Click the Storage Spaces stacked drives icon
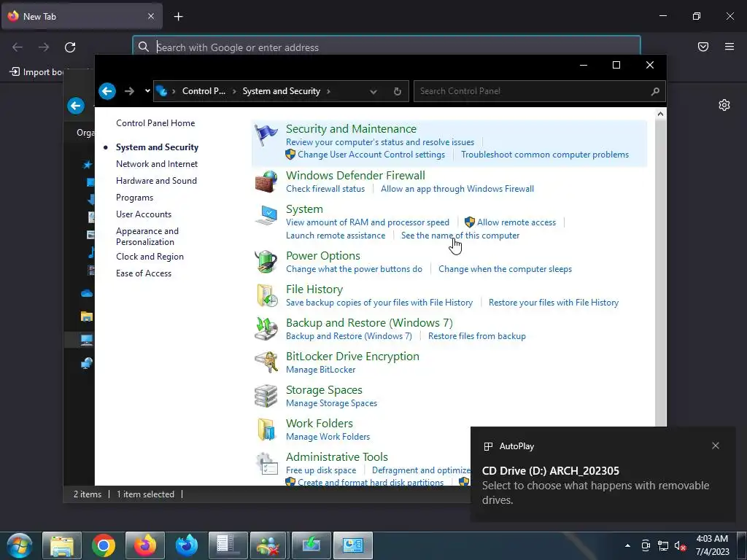The image size is (747, 560). tap(266, 396)
